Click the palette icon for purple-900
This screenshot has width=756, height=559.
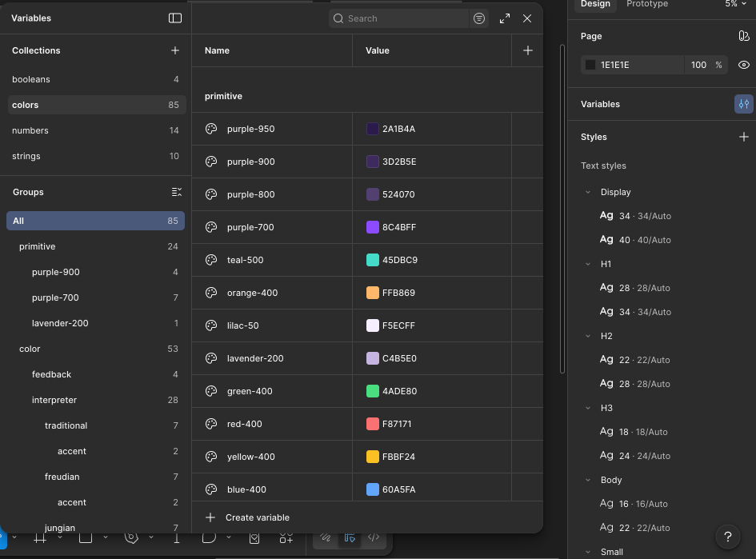[211, 162]
